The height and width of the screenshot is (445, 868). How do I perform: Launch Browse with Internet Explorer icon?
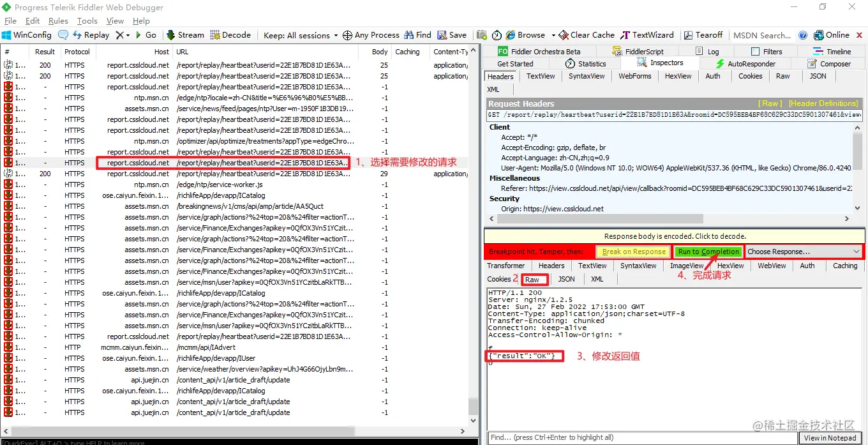click(x=525, y=35)
